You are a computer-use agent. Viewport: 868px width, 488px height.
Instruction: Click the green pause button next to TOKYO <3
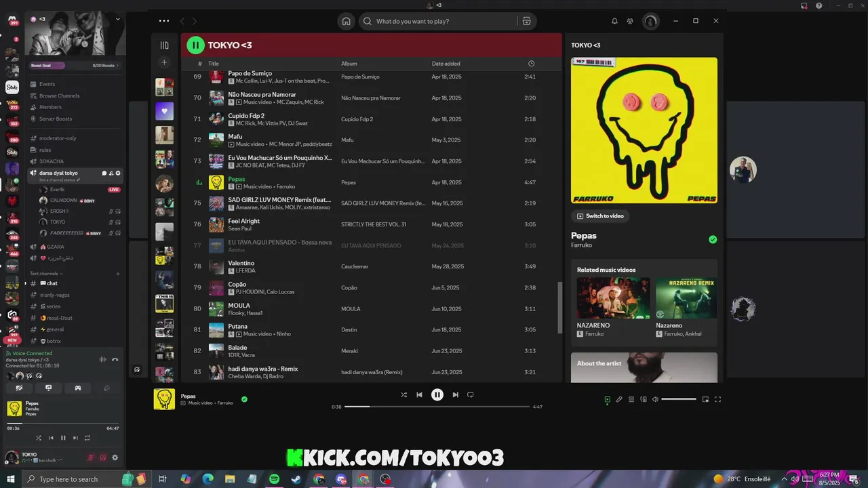tap(195, 45)
